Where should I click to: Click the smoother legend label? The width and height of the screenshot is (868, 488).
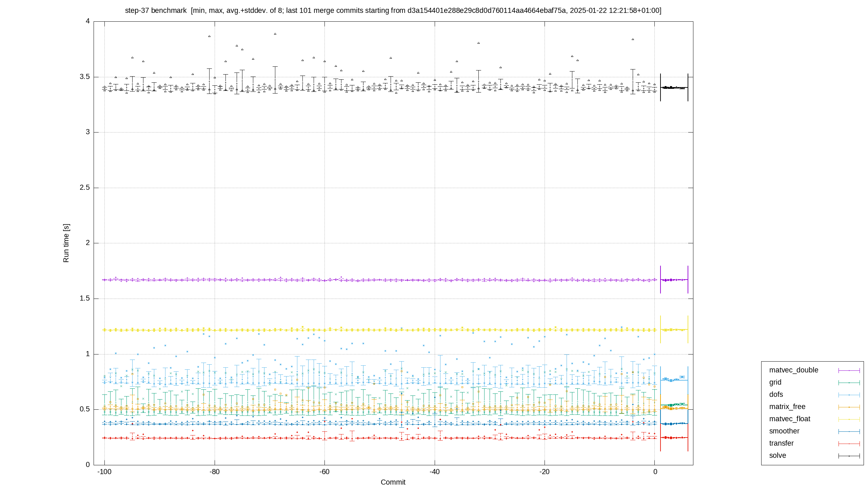[784, 431]
